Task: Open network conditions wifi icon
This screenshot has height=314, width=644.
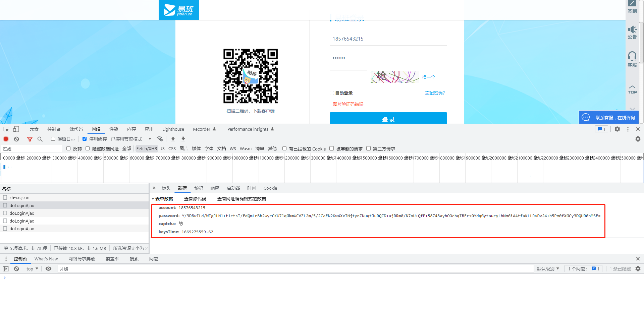Action: 160,139
